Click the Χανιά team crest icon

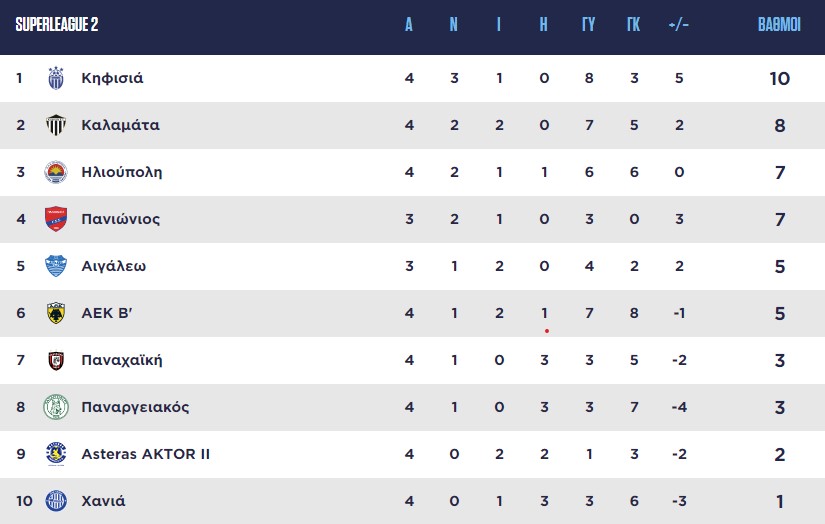[x=56, y=501]
